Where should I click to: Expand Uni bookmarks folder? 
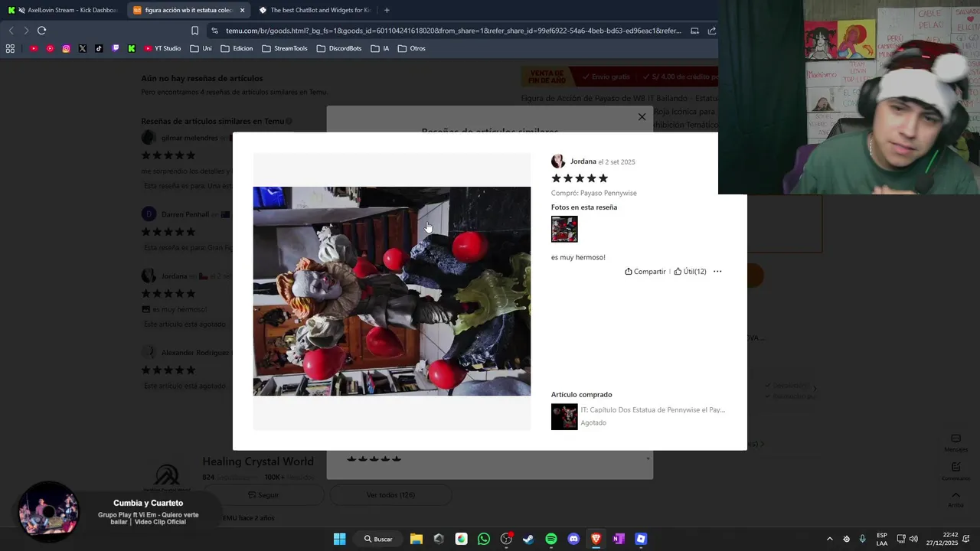(x=201, y=48)
